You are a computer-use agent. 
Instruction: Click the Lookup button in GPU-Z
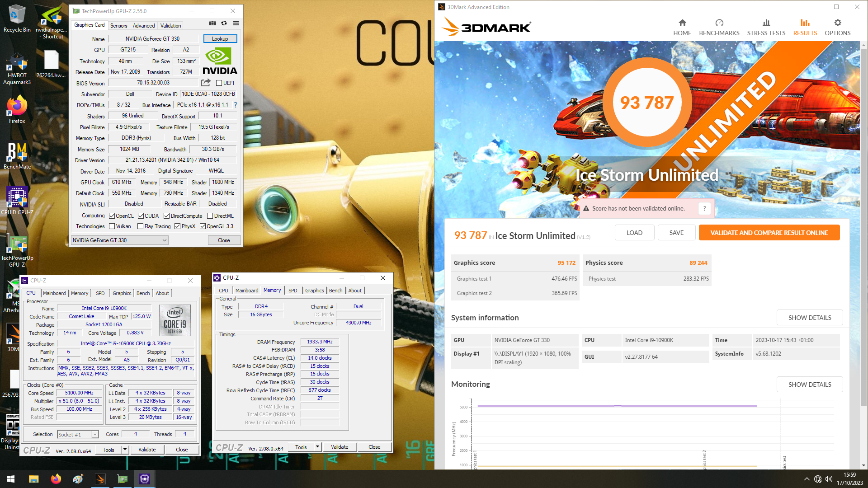(220, 39)
